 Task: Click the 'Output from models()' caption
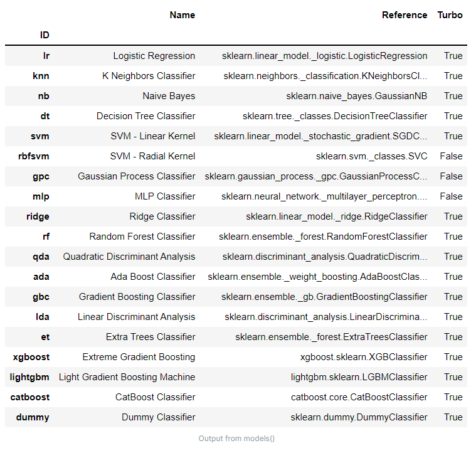[236, 439]
